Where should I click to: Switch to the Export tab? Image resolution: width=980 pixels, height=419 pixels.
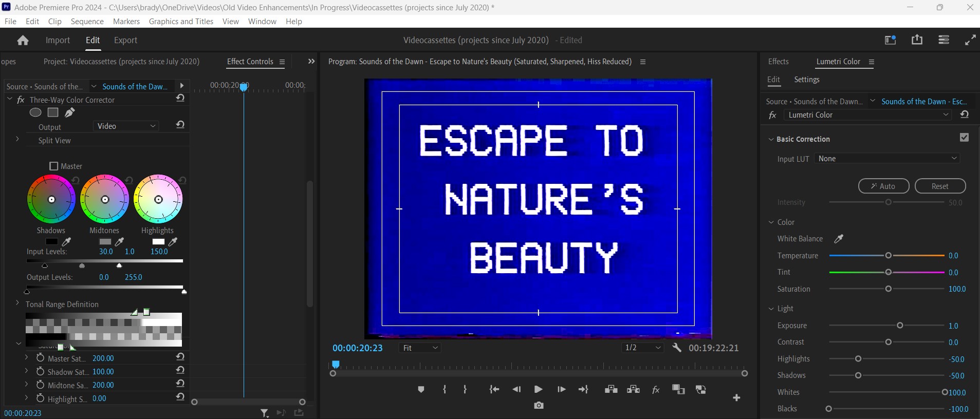pyautogui.click(x=125, y=40)
